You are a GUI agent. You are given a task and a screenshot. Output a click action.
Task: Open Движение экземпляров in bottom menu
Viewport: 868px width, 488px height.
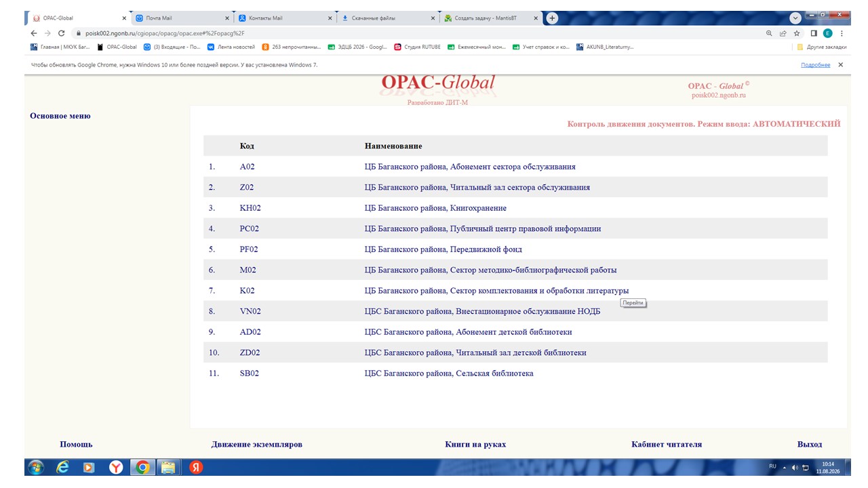coord(256,445)
